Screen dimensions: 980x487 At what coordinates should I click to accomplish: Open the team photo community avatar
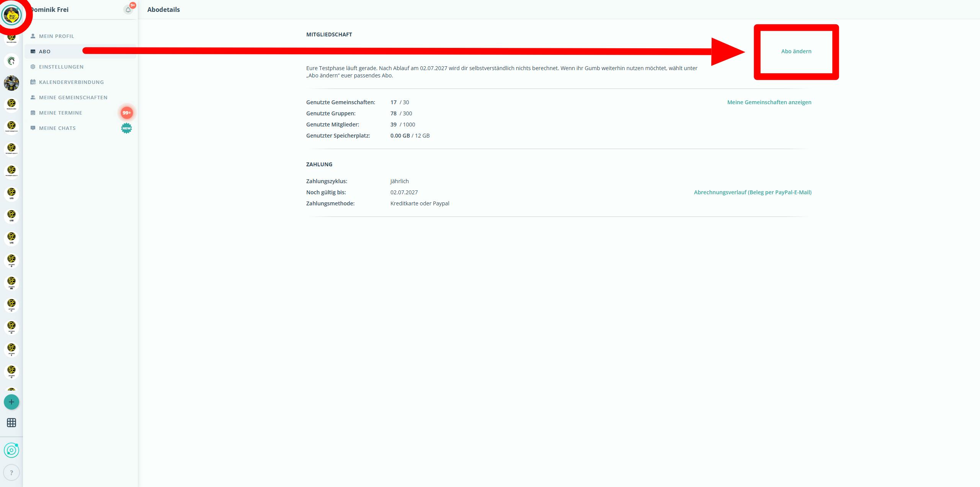pyautogui.click(x=11, y=83)
